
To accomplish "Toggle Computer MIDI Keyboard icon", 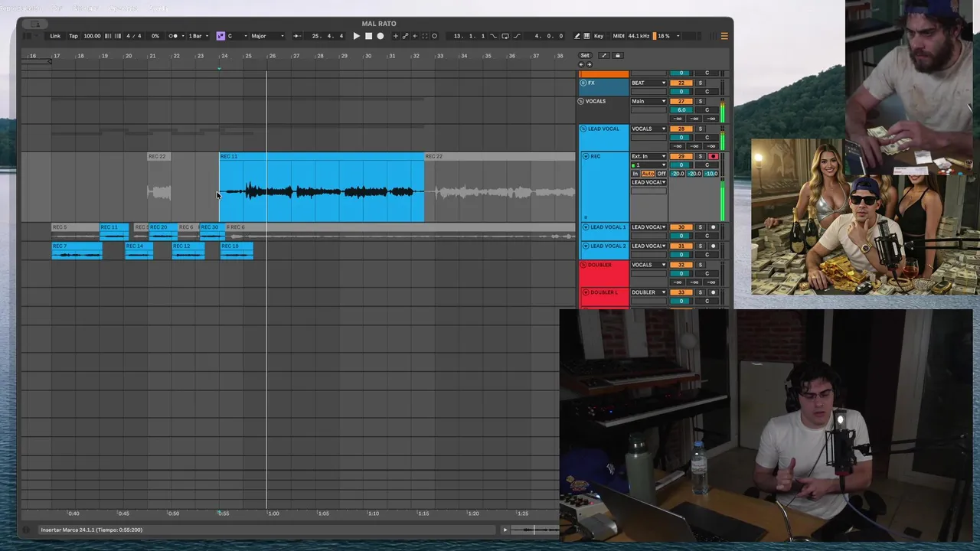I will pos(586,36).
